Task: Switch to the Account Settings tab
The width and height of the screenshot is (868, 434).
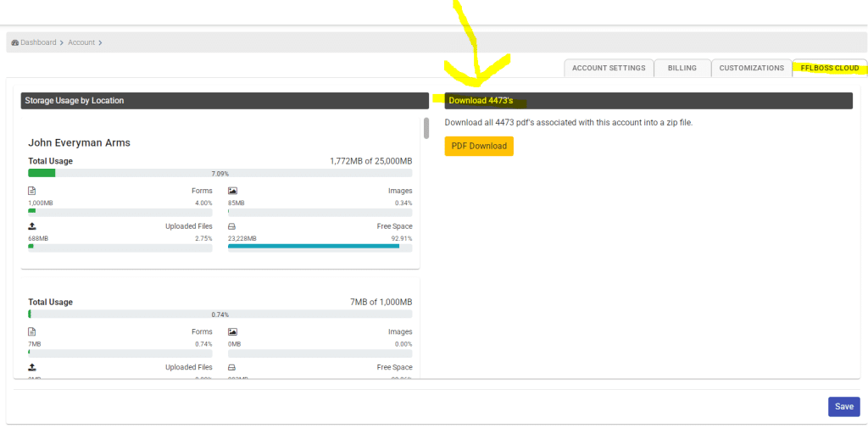Action: 609,68
